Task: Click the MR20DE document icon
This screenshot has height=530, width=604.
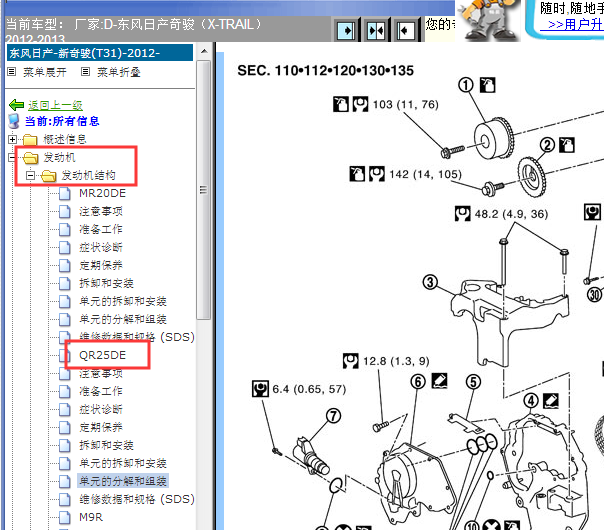Action: point(65,193)
